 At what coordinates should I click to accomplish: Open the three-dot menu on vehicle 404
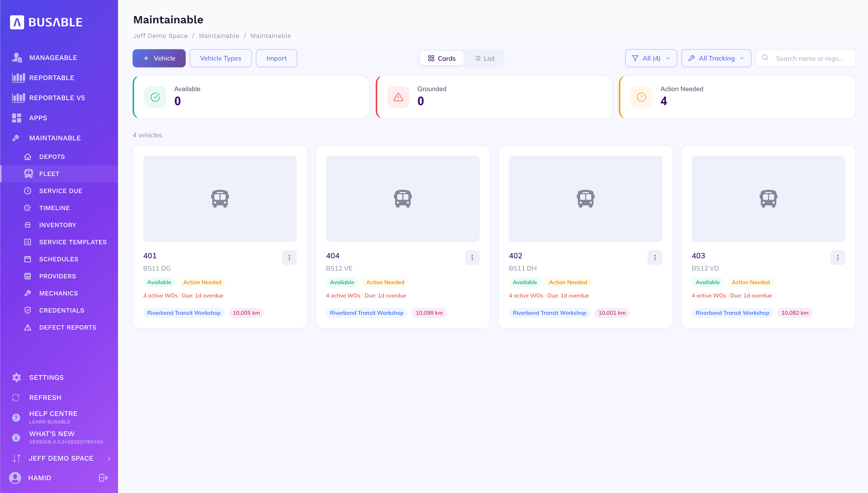pyautogui.click(x=472, y=257)
